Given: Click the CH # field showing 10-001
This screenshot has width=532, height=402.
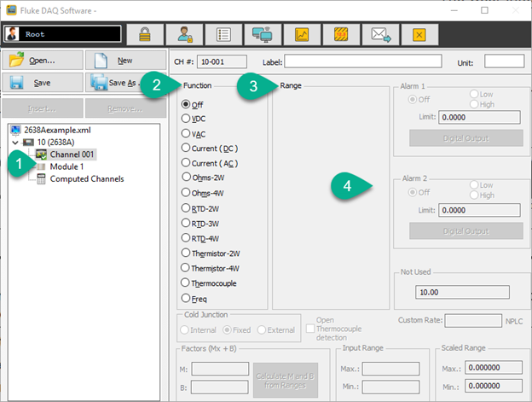Looking at the screenshot, I should click(222, 61).
